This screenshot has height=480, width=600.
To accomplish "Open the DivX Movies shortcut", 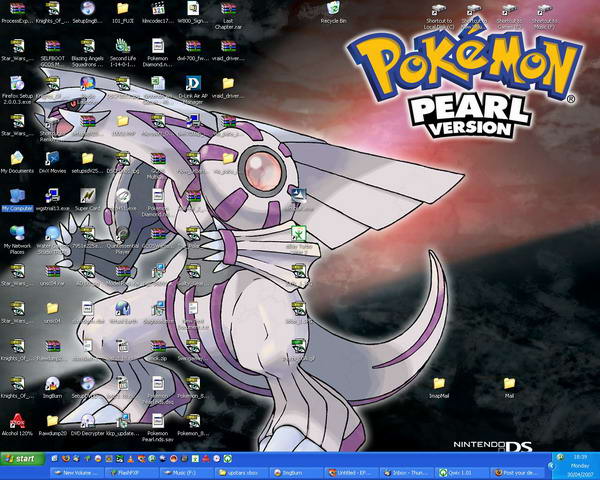I will point(52,163).
